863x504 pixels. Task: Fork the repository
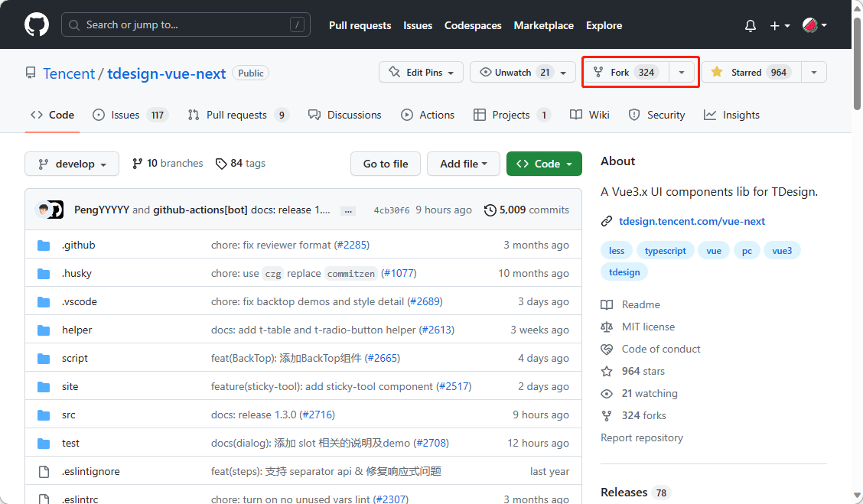point(627,72)
